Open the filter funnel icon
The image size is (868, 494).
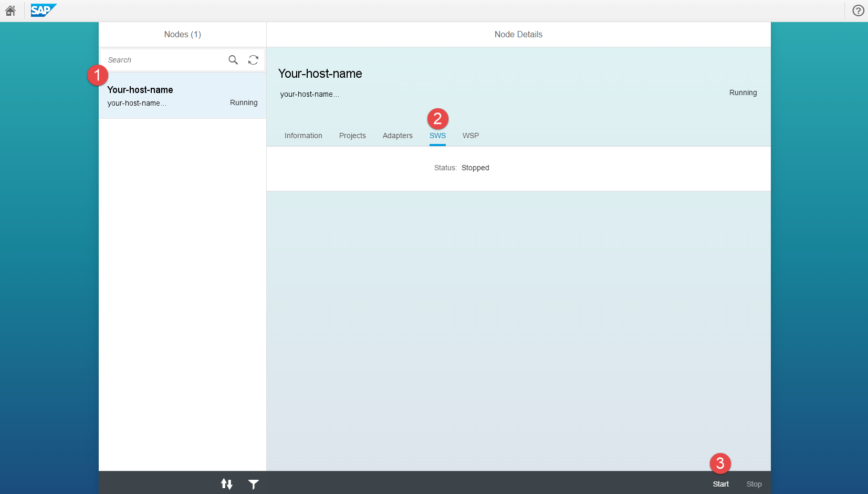tap(254, 484)
